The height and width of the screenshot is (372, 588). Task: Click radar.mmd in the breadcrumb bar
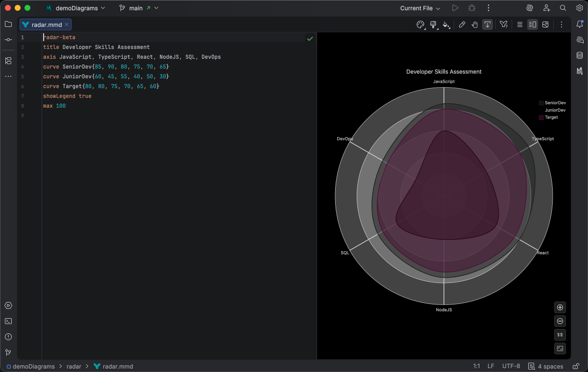(x=113, y=366)
